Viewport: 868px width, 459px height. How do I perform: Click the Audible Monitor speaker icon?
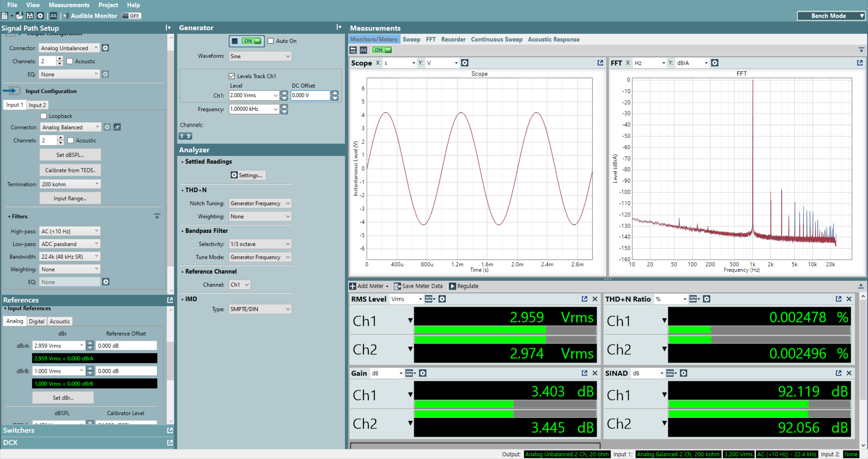point(66,16)
